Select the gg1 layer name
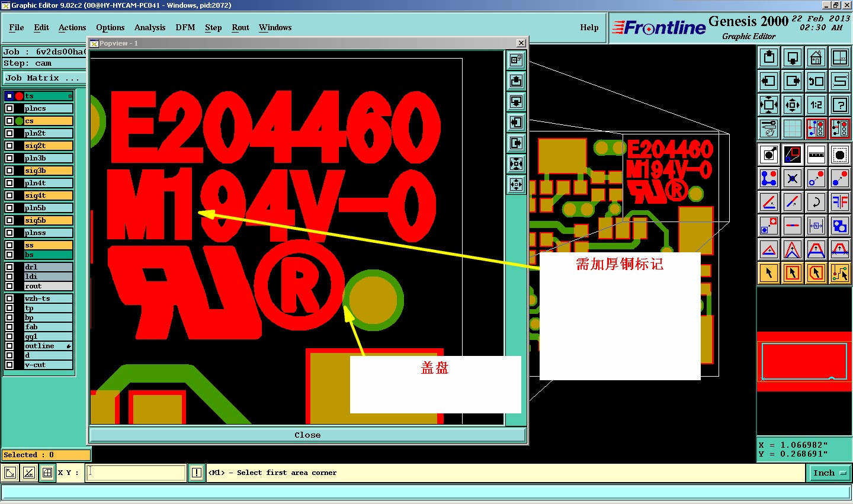Screen dimensions: 853x504 (48, 336)
